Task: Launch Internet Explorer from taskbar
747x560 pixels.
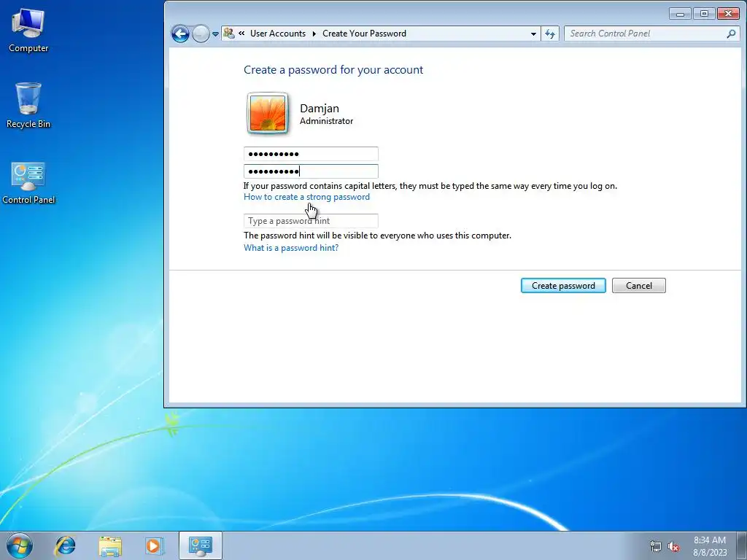Action: [65, 545]
